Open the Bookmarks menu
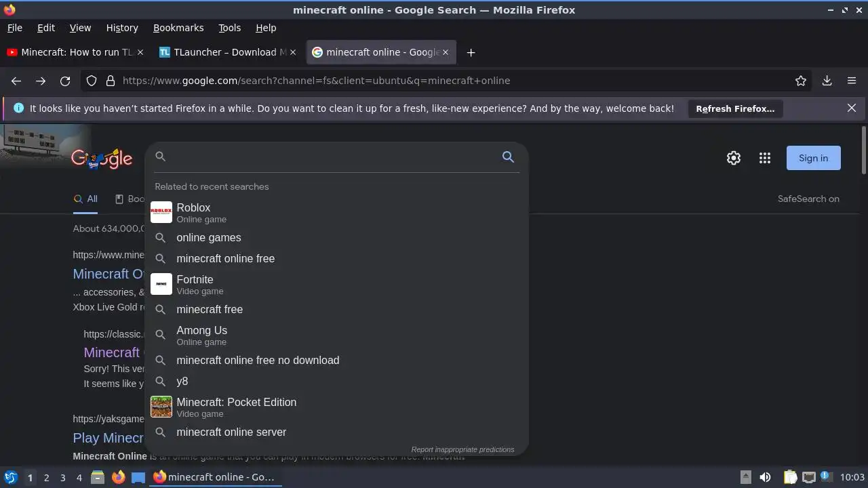 [178, 28]
